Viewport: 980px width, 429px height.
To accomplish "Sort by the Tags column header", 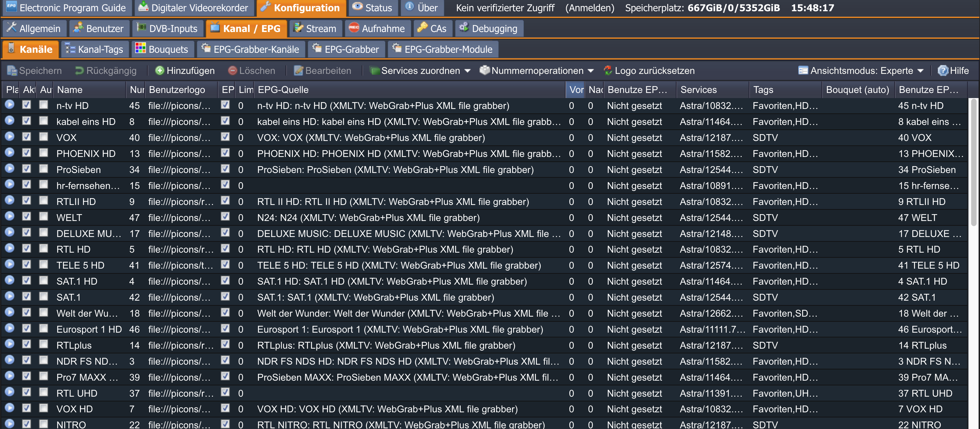I will click(785, 90).
